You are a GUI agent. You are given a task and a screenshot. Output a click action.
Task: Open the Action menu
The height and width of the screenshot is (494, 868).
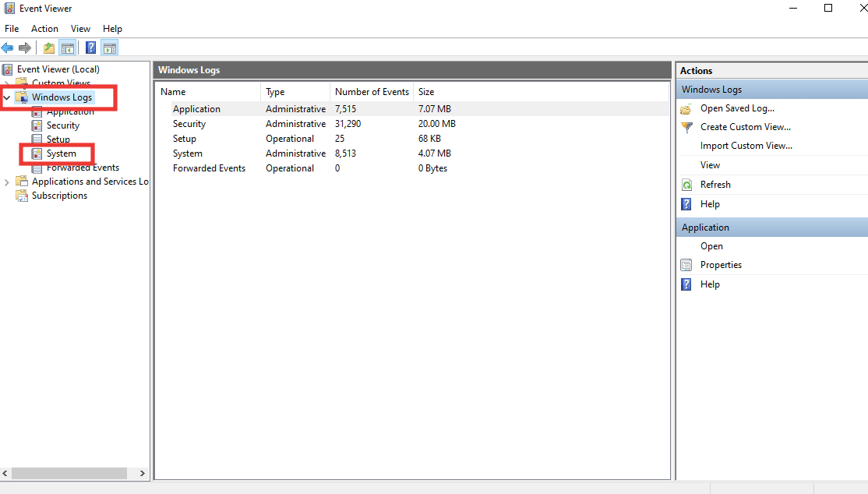click(44, 28)
